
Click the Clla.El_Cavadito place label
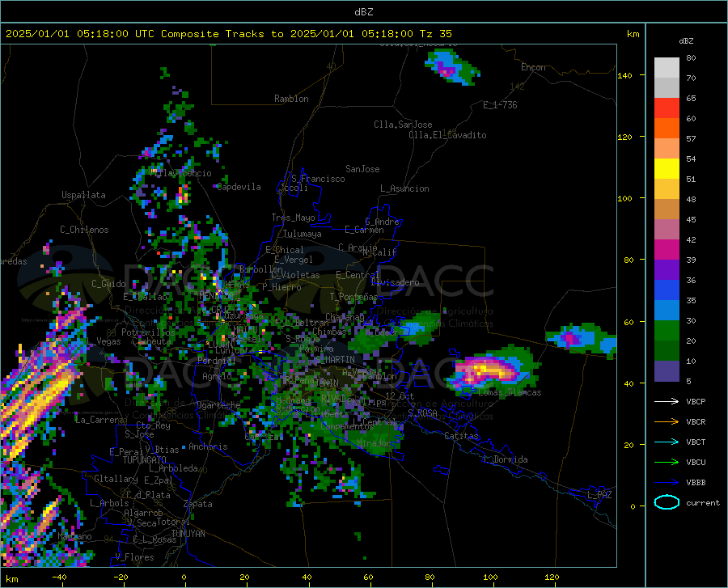447,135
